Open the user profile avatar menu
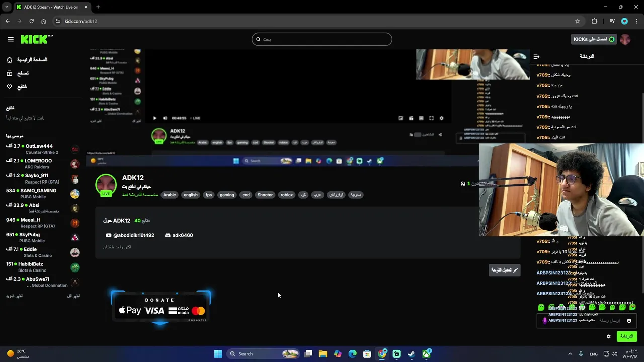Image resolution: width=644 pixels, height=362 pixels. coord(625,39)
